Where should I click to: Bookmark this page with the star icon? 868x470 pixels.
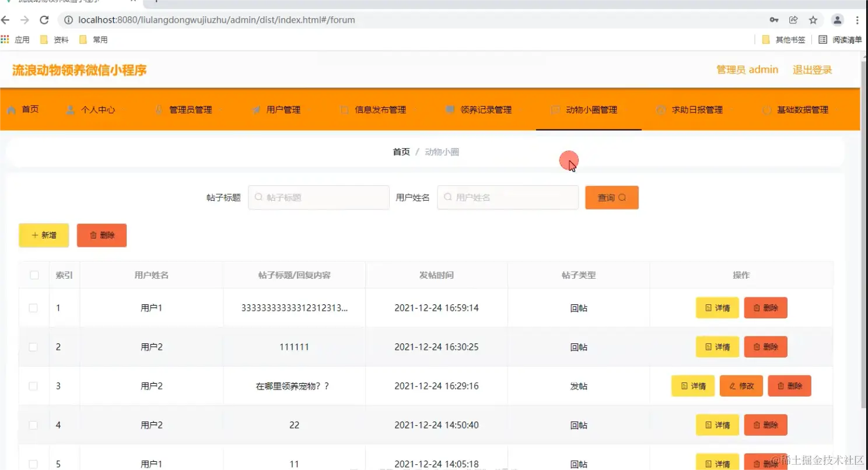(813, 20)
